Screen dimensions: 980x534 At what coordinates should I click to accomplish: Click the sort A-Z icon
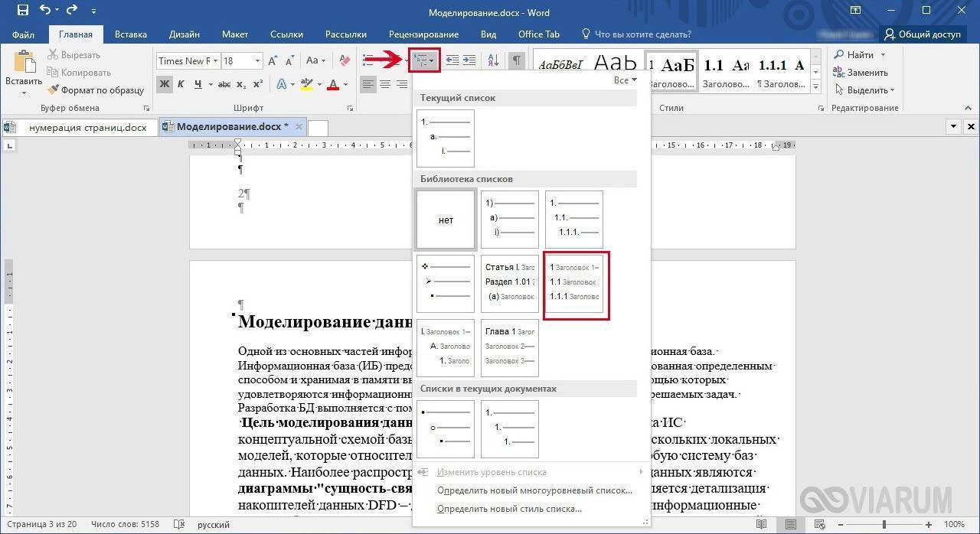coord(493,60)
